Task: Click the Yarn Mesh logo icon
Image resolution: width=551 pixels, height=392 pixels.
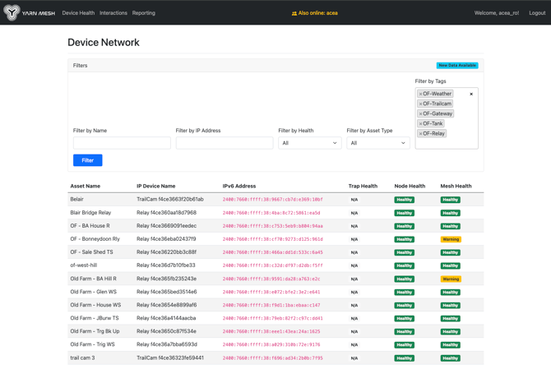Action: 12,12
